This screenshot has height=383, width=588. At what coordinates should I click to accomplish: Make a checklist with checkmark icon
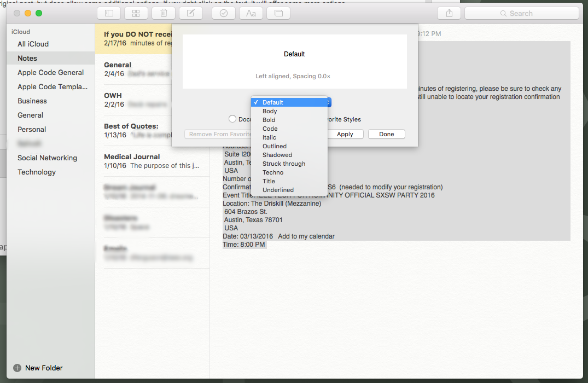coord(224,13)
